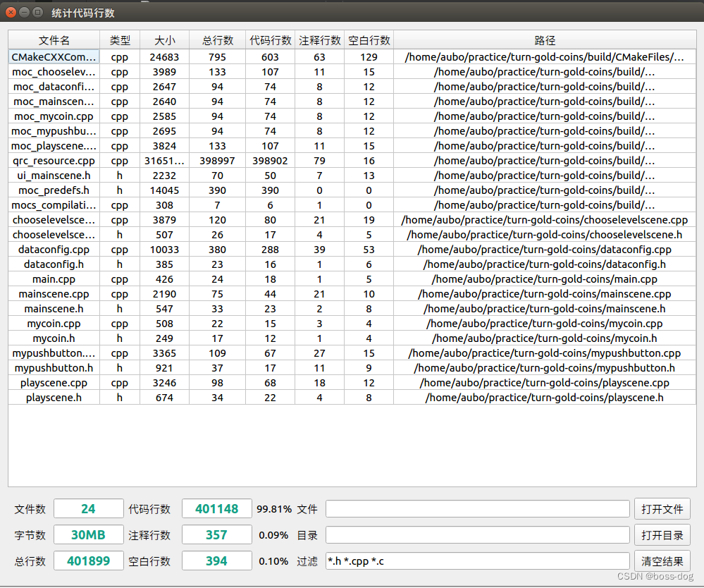
Task: Sort by the 大小 column header
Action: [x=164, y=40]
